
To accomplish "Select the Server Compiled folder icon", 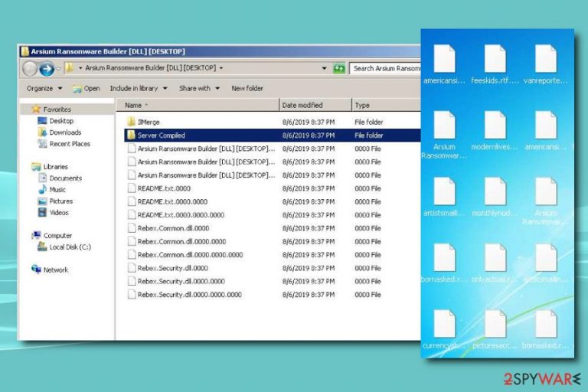I will pyautogui.click(x=131, y=135).
